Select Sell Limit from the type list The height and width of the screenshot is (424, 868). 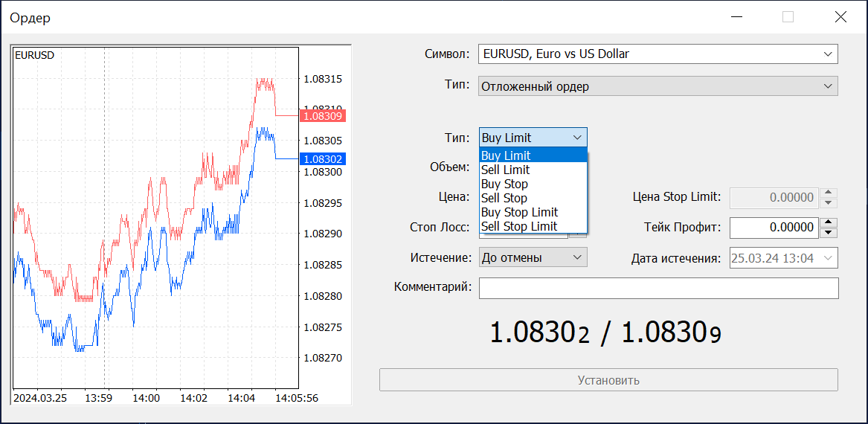pyautogui.click(x=533, y=170)
